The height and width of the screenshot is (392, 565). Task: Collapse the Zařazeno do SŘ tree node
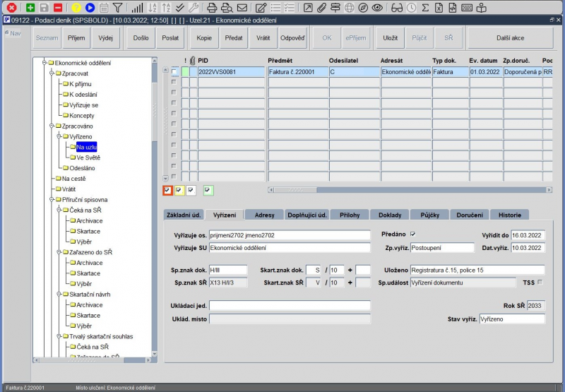[x=59, y=252]
